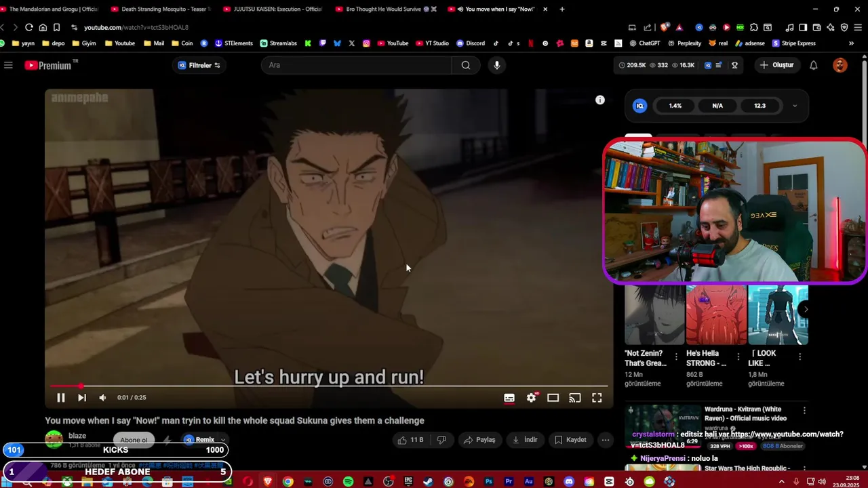Like the video (11 B)
The height and width of the screenshot is (488, 868).
coord(410,440)
